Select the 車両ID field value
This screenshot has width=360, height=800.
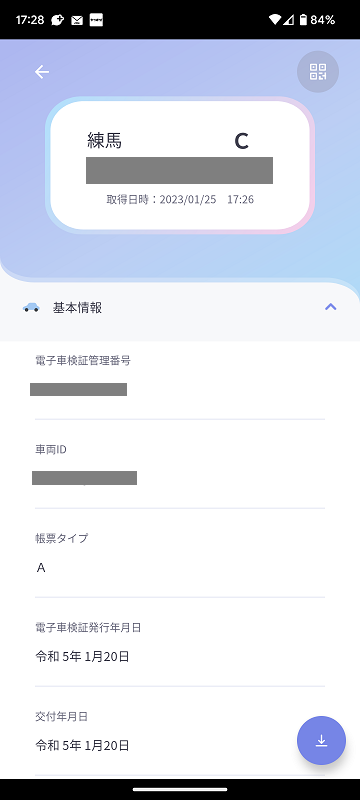pos(84,478)
